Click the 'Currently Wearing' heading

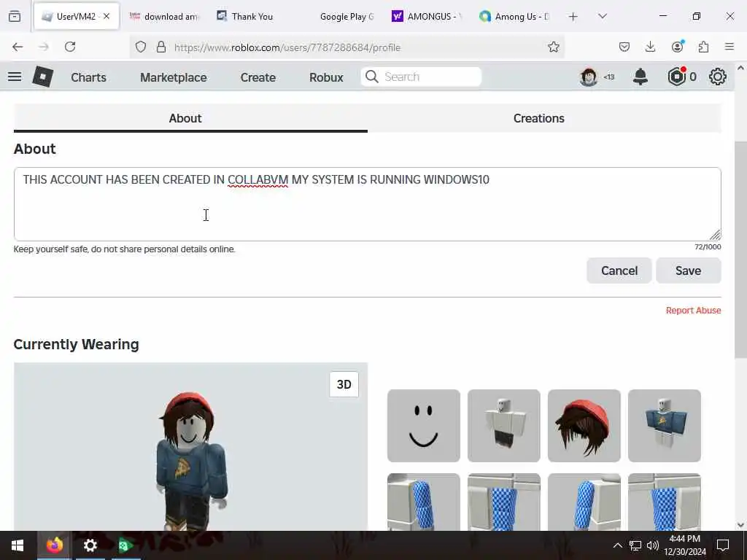(x=76, y=344)
